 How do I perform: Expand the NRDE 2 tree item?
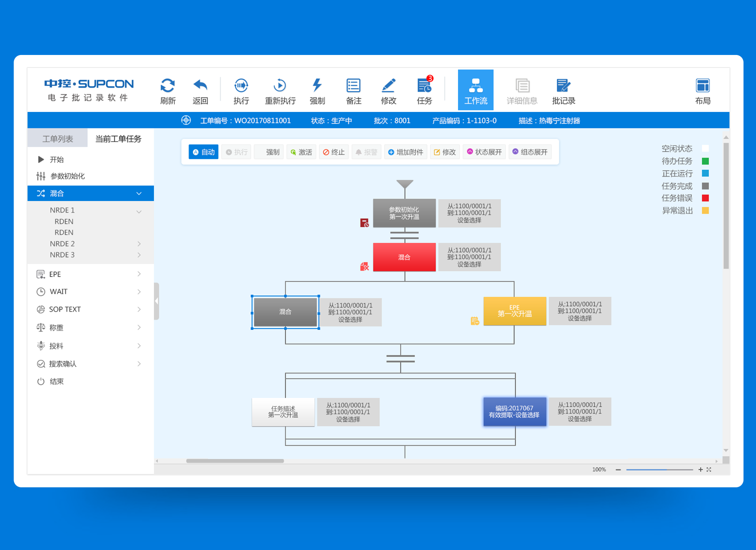pos(139,243)
